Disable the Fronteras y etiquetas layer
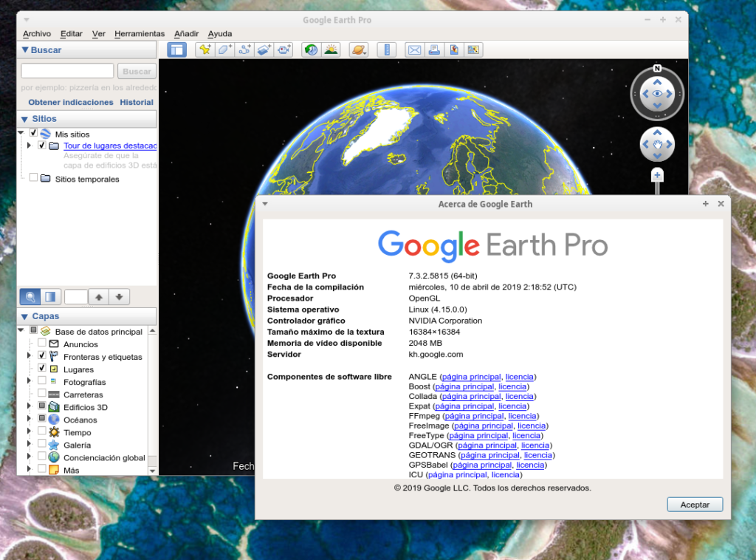The image size is (756, 560). point(42,355)
